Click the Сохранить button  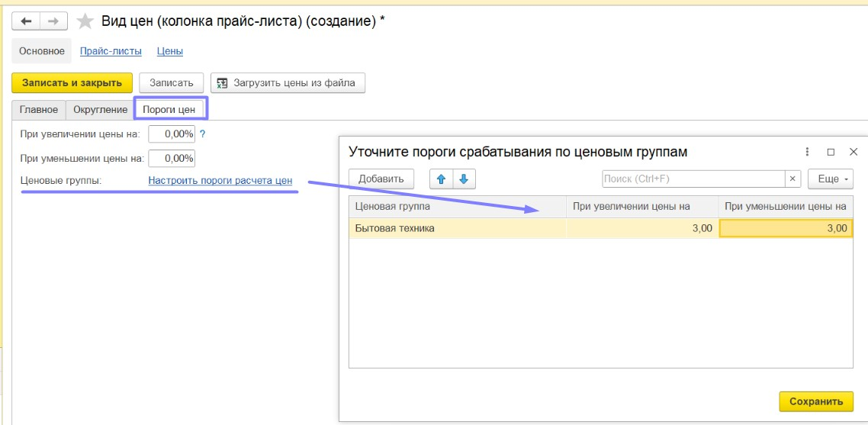[x=816, y=401]
